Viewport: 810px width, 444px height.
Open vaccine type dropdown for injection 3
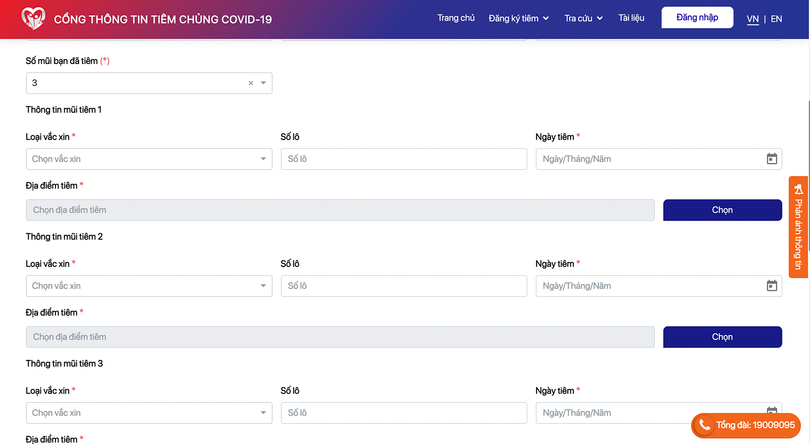tap(148, 413)
